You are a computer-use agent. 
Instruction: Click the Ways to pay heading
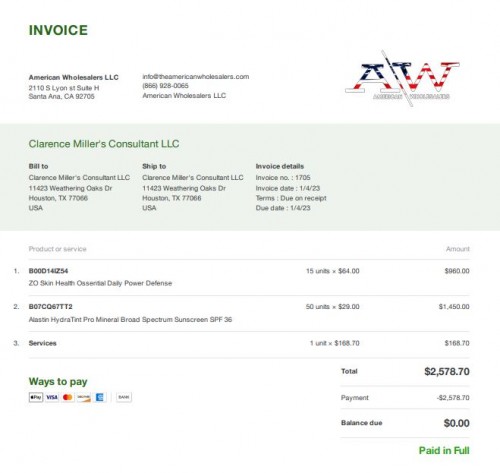58,382
